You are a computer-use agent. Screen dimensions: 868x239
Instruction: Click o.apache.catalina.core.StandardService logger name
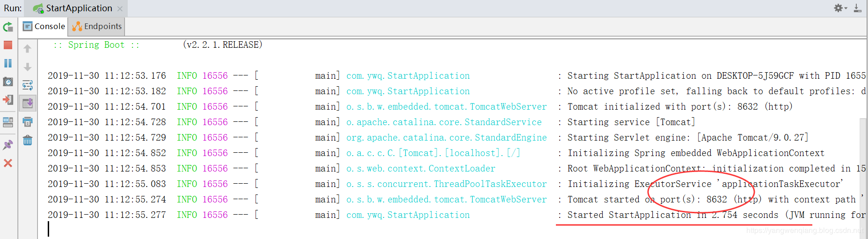click(x=444, y=122)
